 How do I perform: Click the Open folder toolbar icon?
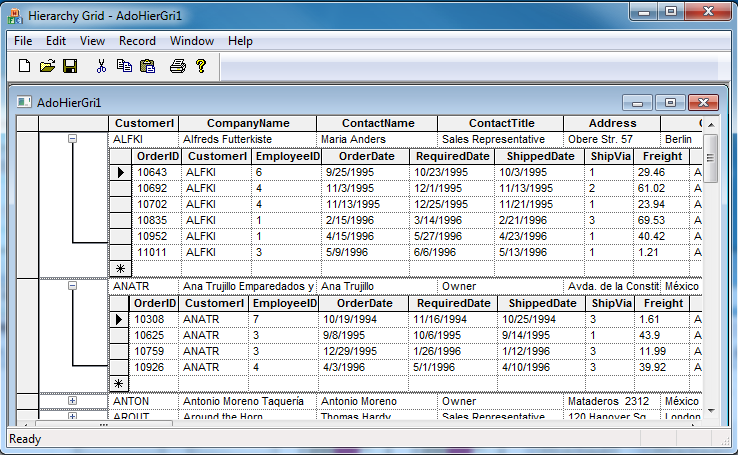pos(47,67)
